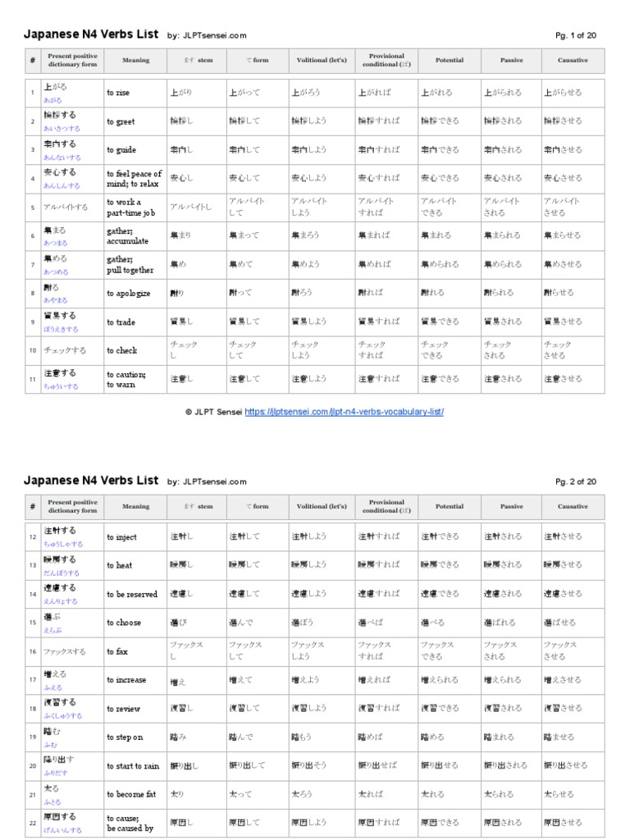Select the 'to apologize' meaning cell

coord(135,294)
